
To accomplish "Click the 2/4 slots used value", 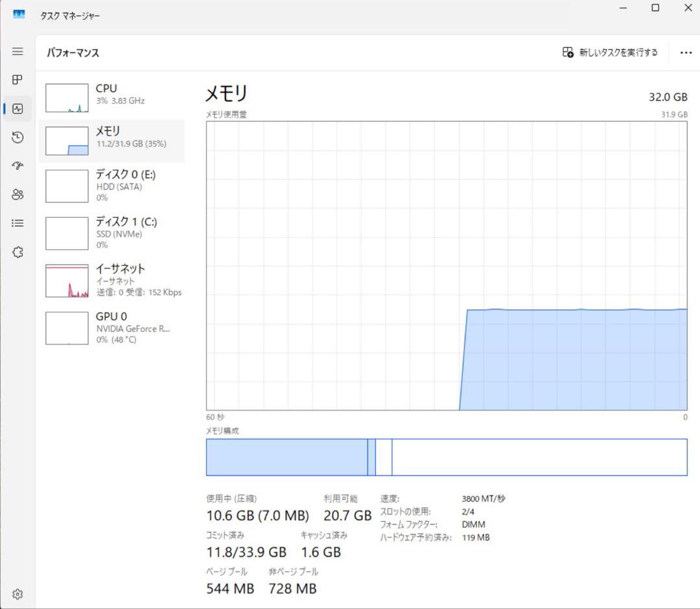I will (x=468, y=512).
